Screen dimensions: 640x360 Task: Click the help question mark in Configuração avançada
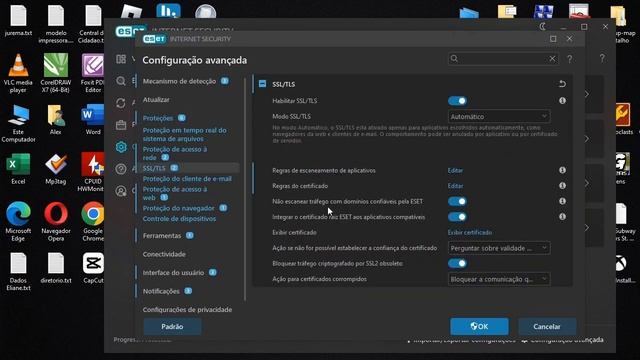click(x=569, y=59)
